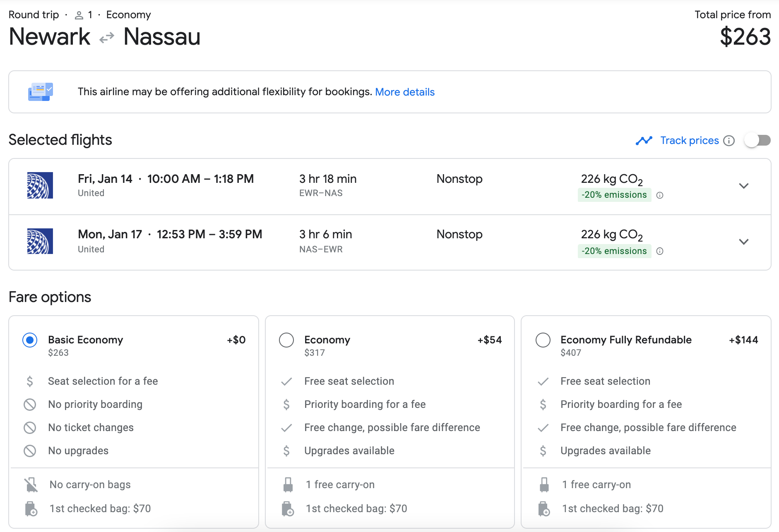Click the Economy Fully Refundable fare title
The image size is (779, 532).
click(x=625, y=340)
